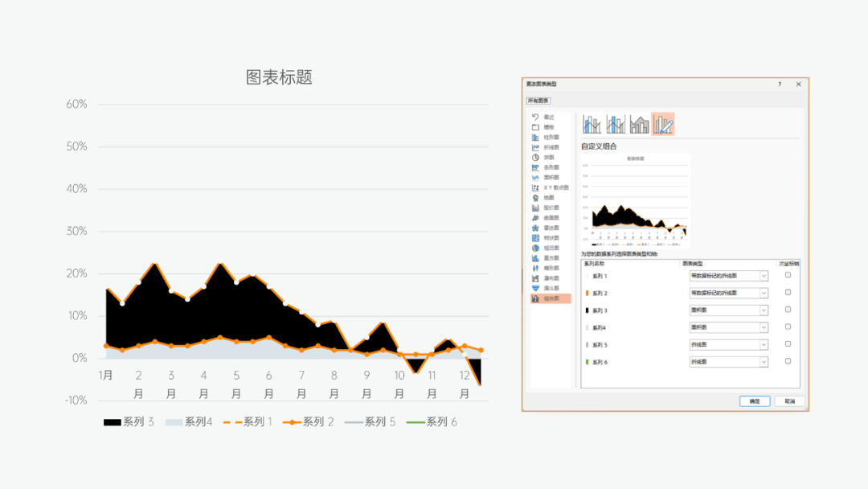Choose 条形图 bar chart category
The image size is (868, 489).
tap(550, 167)
